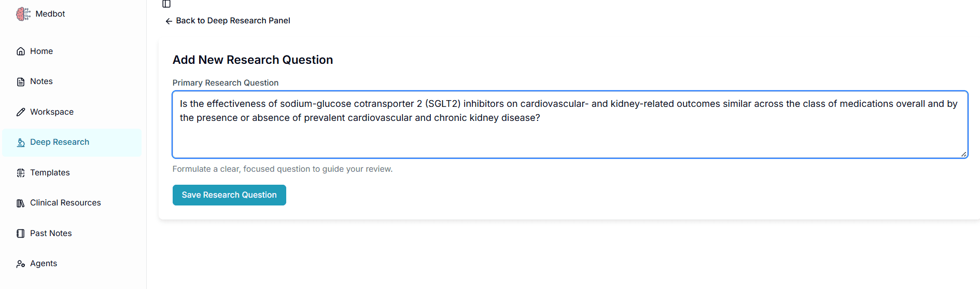Click the Clinical Resources library icon
980x289 pixels.
(x=21, y=203)
